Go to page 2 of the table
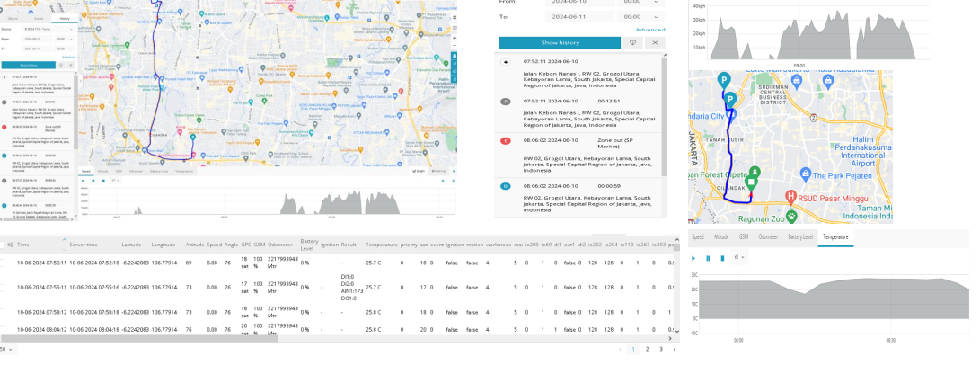980x365 pixels. (647, 348)
